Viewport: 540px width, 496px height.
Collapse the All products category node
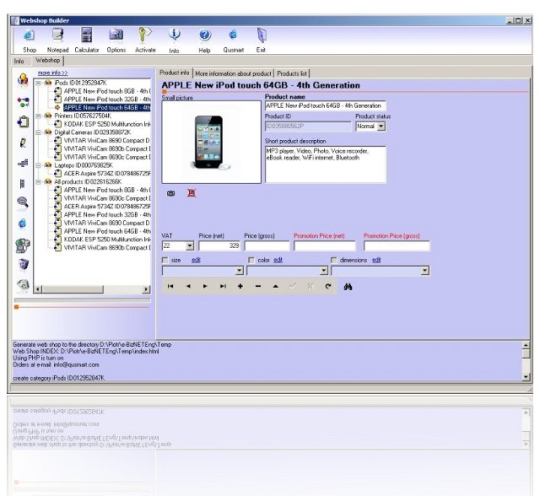[39, 182]
